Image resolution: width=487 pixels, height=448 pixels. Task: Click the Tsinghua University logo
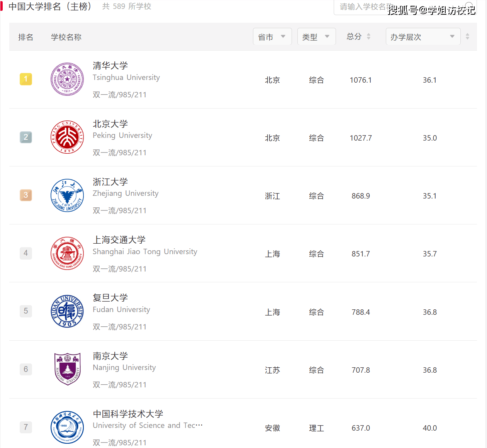pyautogui.click(x=67, y=79)
